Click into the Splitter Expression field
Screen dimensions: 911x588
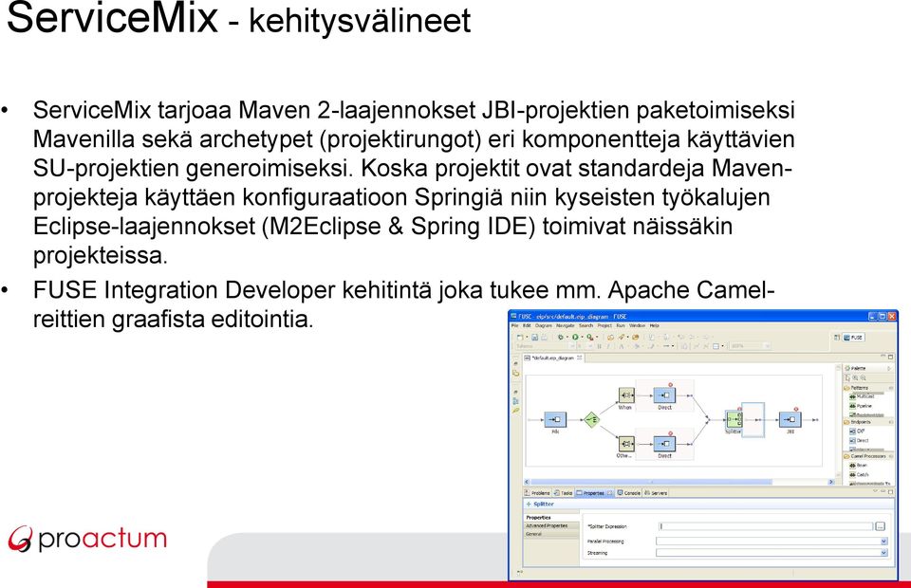(766, 526)
